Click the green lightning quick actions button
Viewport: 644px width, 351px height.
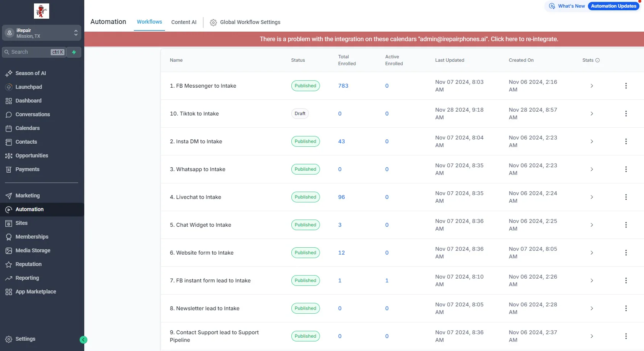(74, 52)
